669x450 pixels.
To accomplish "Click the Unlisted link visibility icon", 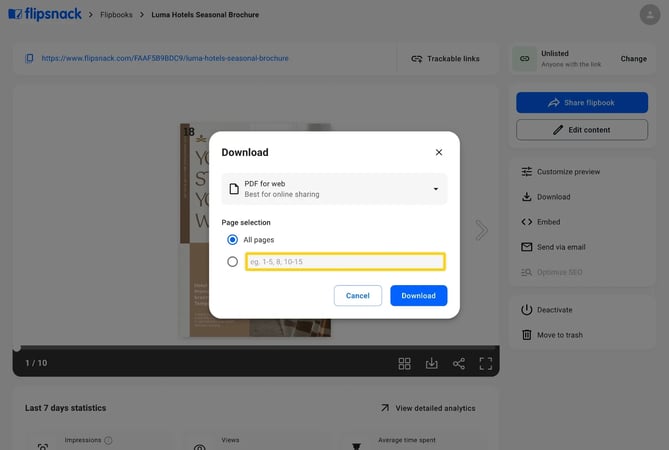I will [524, 59].
